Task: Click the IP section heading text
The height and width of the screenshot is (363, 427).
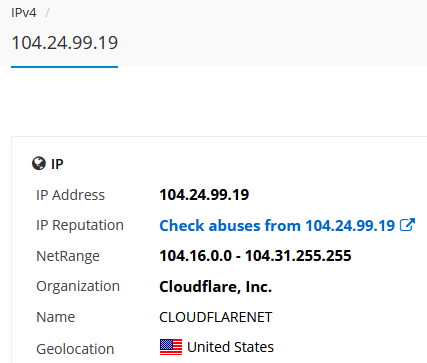Action: pos(57,164)
